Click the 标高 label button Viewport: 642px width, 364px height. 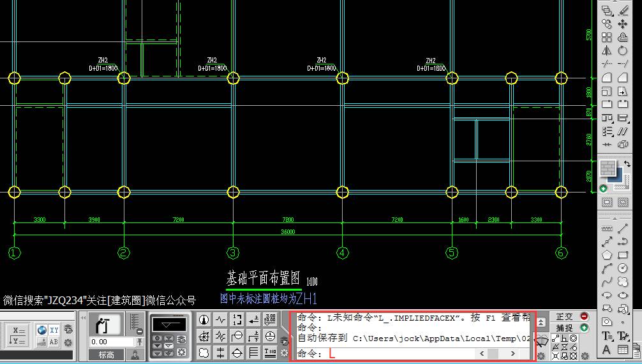(106, 354)
